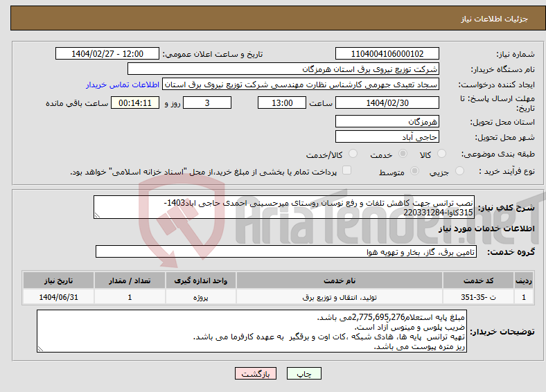
Task: Click the استان محل تحویل label
Action: click(502, 122)
